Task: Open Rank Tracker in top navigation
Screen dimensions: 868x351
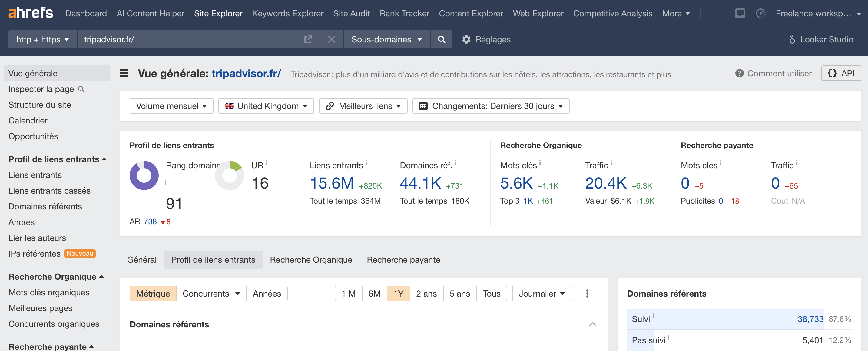Action: tap(404, 13)
